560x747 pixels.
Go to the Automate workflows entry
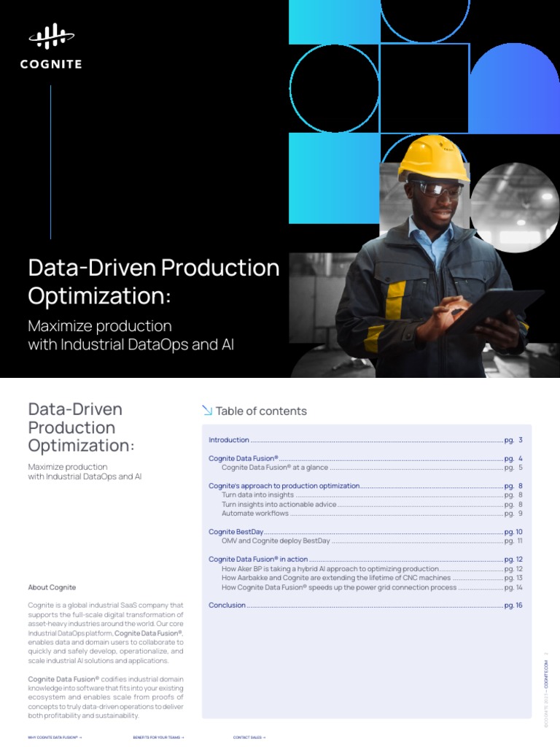(x=372, y=514)
